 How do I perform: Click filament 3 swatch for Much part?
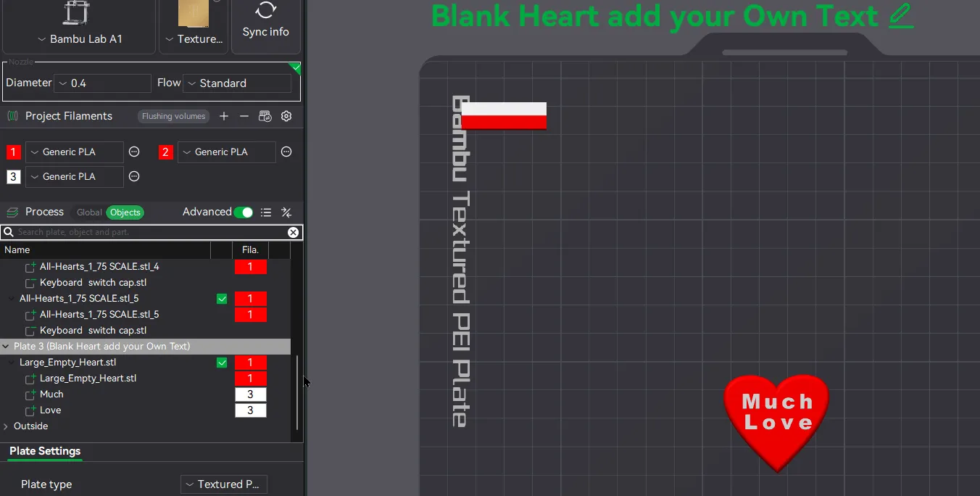click(250, 394)
